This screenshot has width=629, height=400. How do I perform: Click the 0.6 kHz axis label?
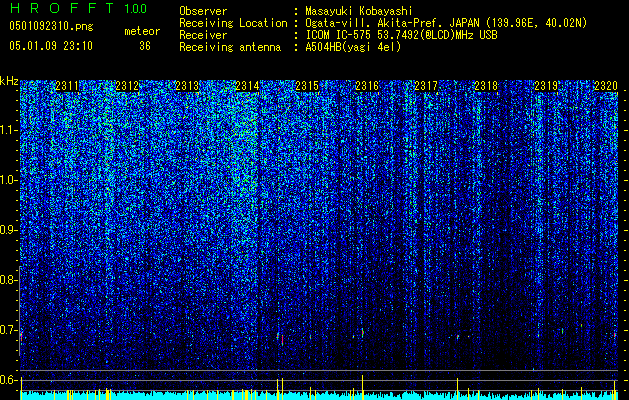coord(8,380)
